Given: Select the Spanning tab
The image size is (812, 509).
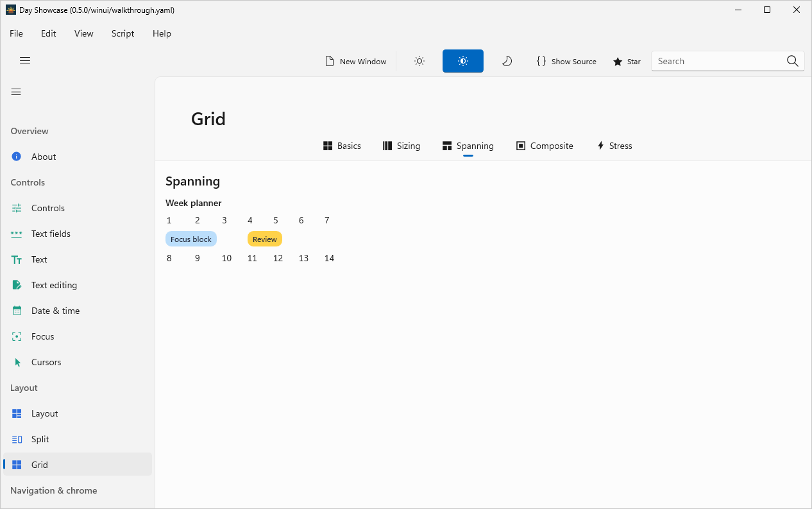Looking at the screenshot, I should (x=468, y=146).
